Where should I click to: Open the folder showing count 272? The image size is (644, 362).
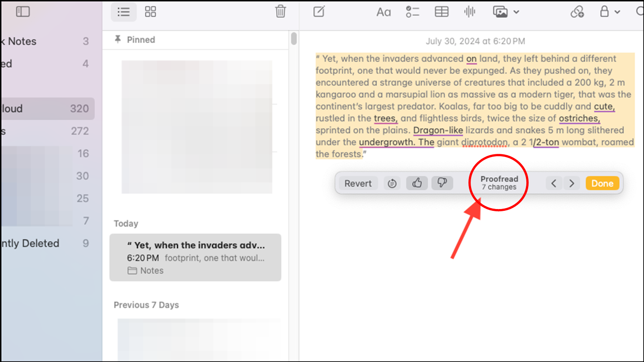(x=47, y=131)
